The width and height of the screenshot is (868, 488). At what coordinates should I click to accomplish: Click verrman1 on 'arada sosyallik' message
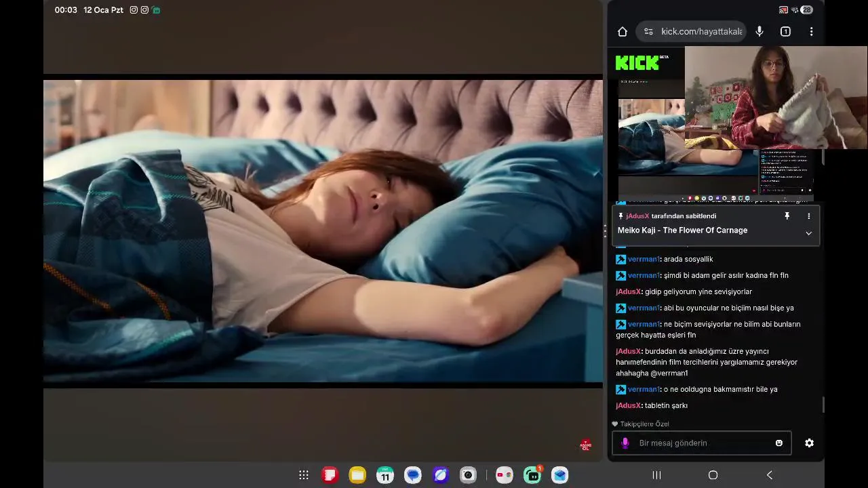pyautogui.click(x=644, y=259)
